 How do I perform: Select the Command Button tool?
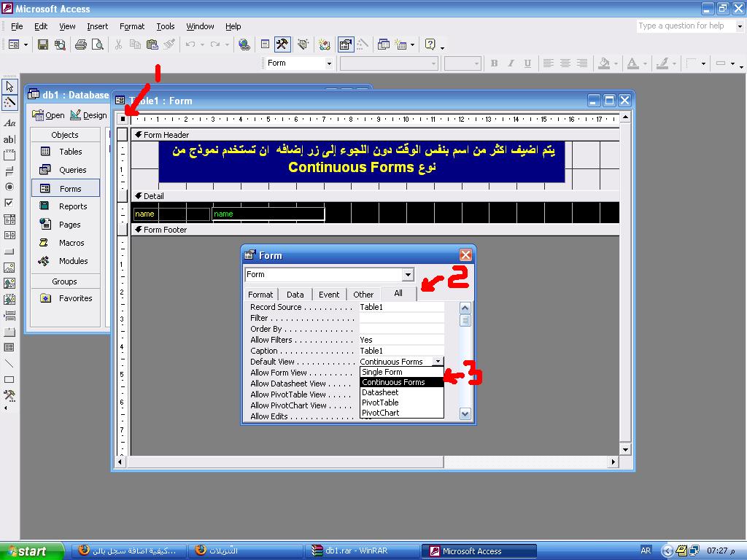[x=9, y=252]
